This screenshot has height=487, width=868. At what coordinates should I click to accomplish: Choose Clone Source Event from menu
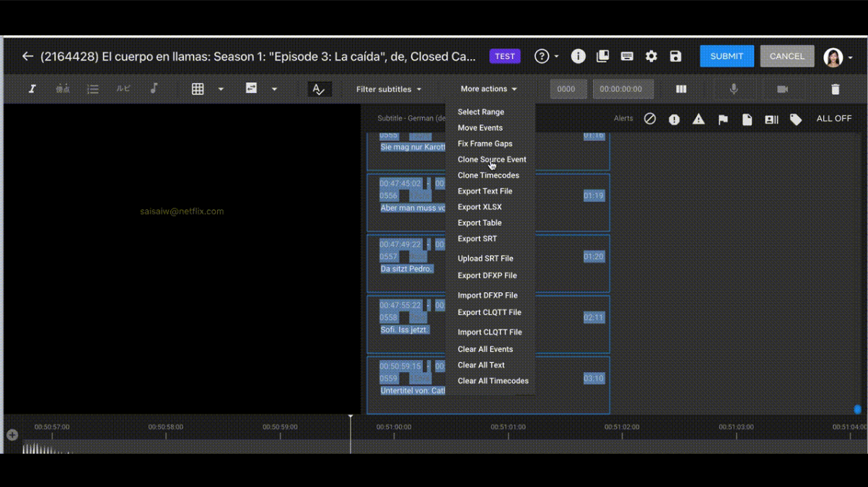491,159
